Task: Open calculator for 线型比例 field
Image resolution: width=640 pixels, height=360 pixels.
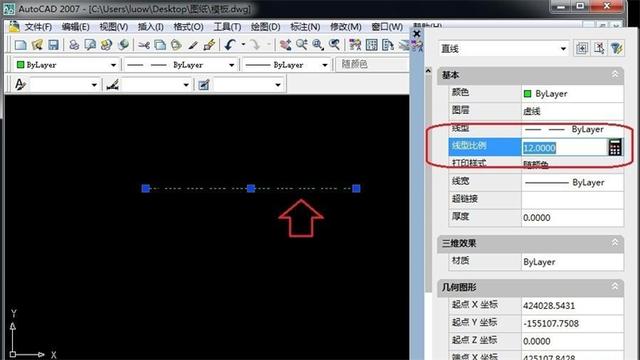Action: [x=615, y=147]
